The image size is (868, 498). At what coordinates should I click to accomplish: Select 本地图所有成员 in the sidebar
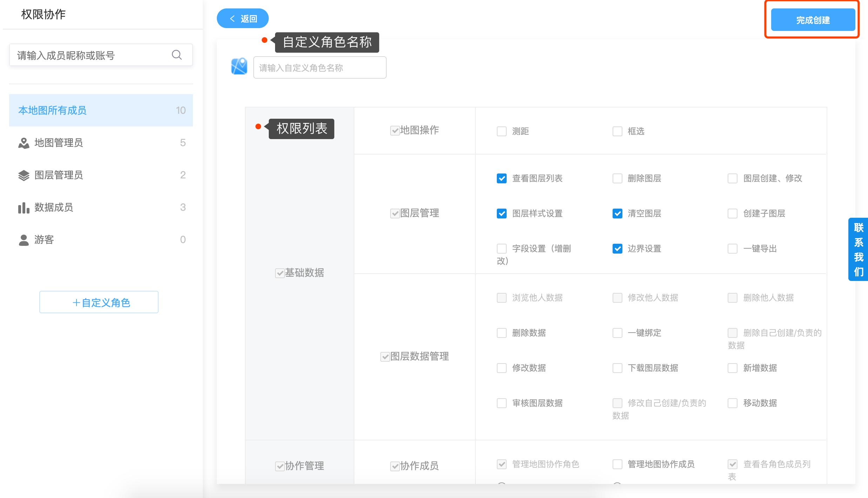point(101,110)
